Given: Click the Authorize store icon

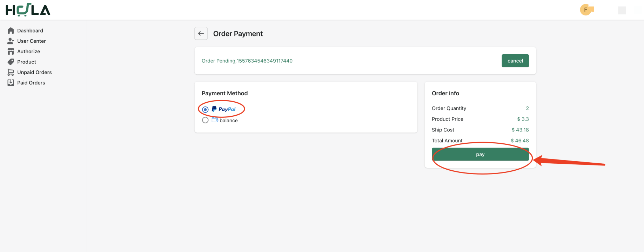Looking at the screenshot, I should tap(11, 52).
